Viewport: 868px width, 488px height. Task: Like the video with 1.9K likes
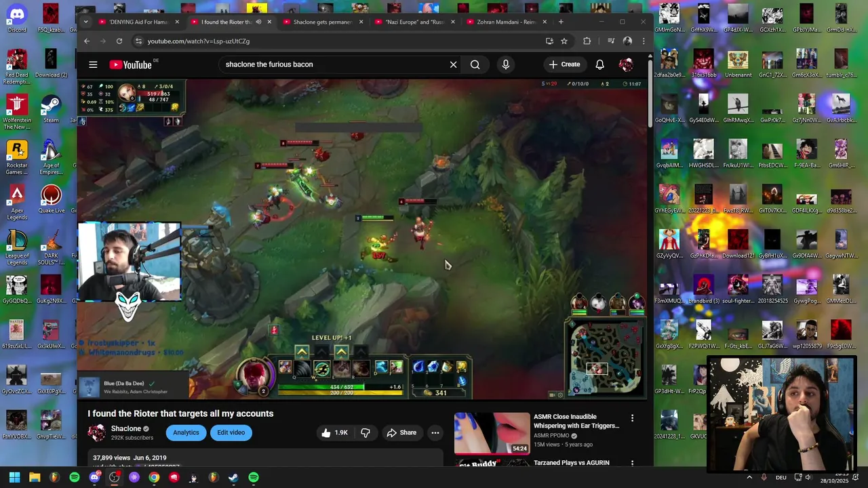(x=335, y=432)
